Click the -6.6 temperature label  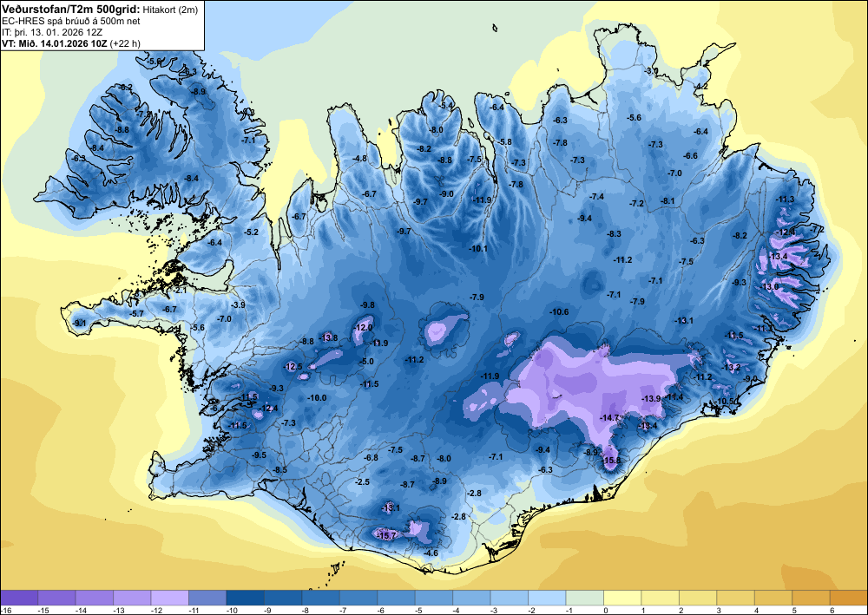(690, 156)
